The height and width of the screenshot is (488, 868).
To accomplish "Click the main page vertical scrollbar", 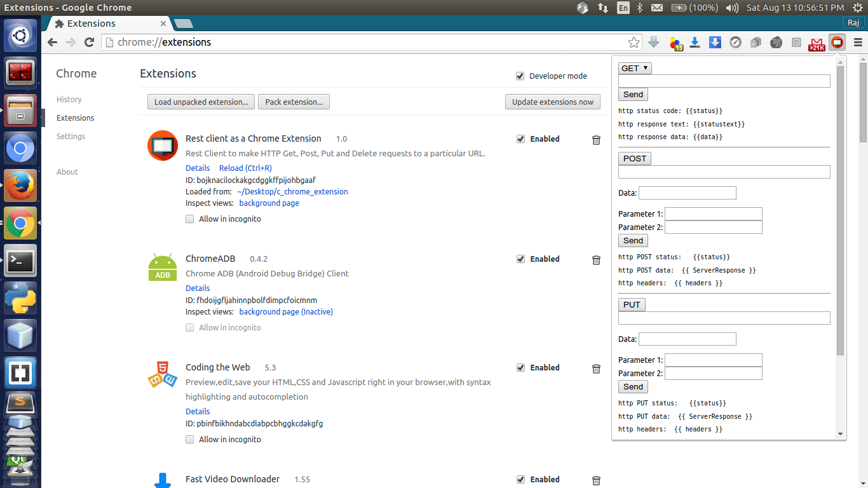I will [863, 102].
